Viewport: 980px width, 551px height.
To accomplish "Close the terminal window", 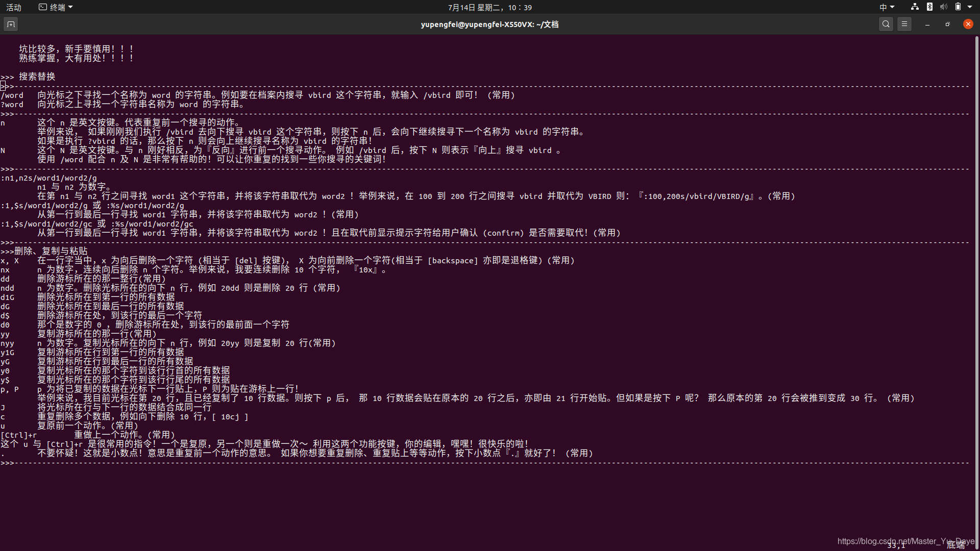I will [x=968, y=24].
